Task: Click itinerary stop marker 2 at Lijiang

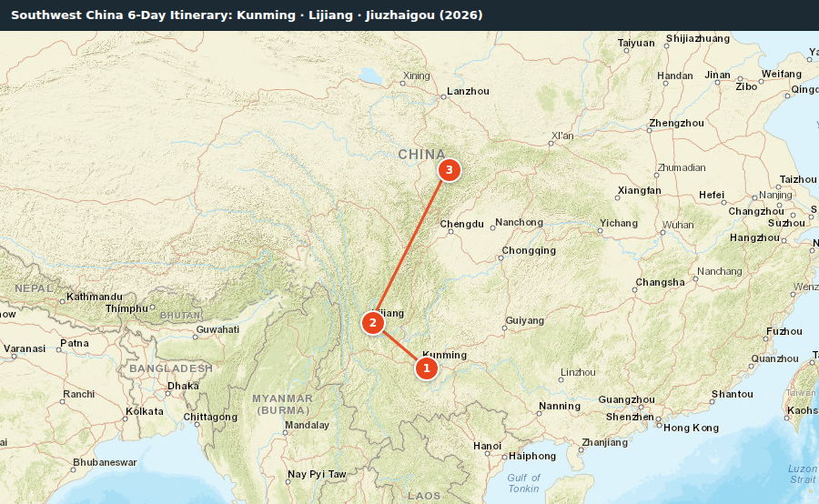Action: point(373,323)
